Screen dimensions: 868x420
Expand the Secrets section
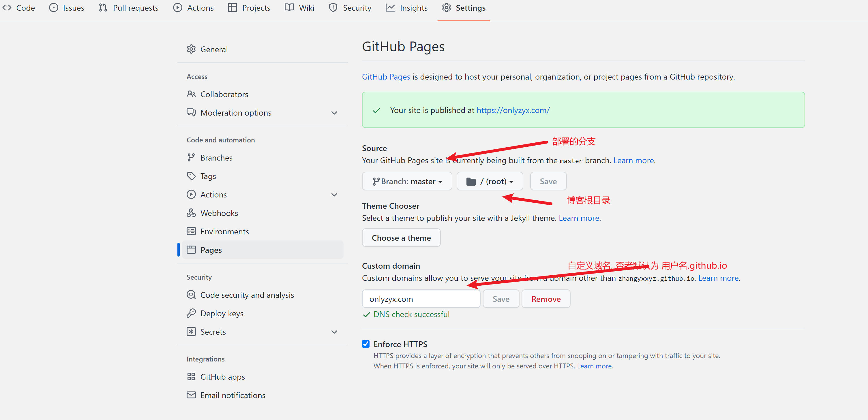point(334,332)
